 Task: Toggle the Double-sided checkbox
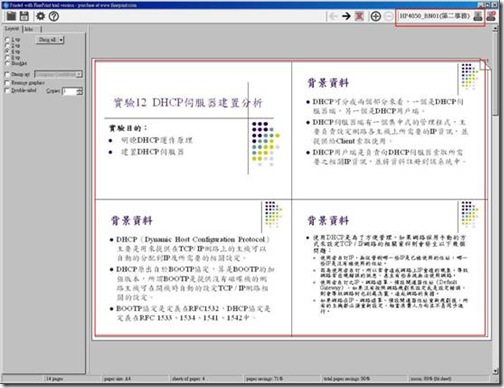point(7,90)
